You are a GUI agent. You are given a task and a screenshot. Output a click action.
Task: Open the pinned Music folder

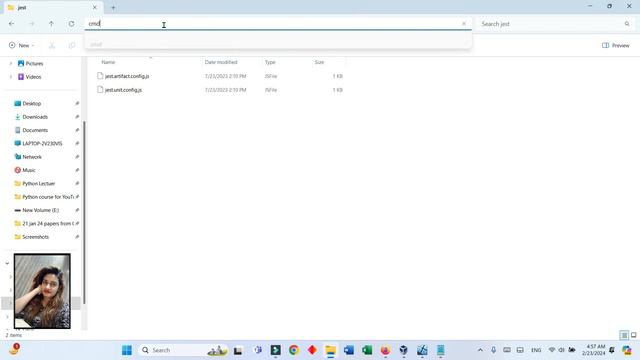coord(29,170)
